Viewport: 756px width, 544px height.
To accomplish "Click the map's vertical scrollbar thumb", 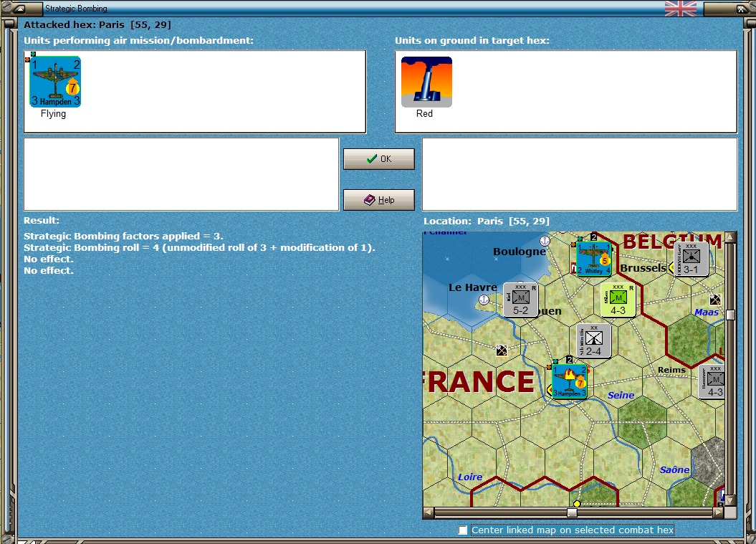I will (730, 315).
